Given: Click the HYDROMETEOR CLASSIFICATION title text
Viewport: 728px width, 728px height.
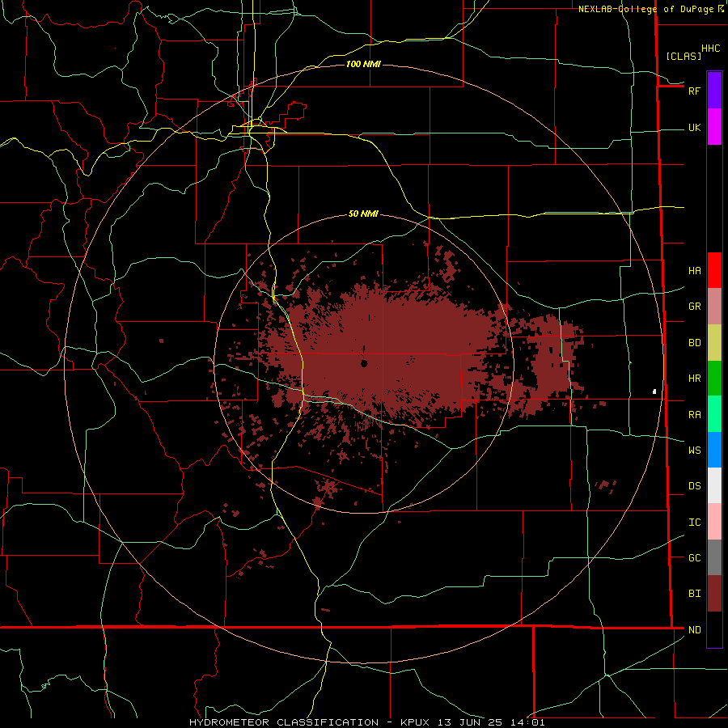Looking at the screenshot, I should pyautogui.click(x=284, y=722).
